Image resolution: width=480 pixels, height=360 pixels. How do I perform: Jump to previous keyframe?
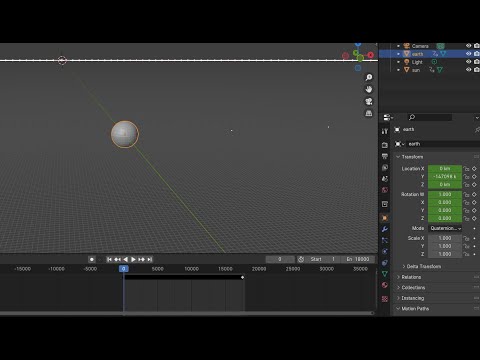click(117, 259)
